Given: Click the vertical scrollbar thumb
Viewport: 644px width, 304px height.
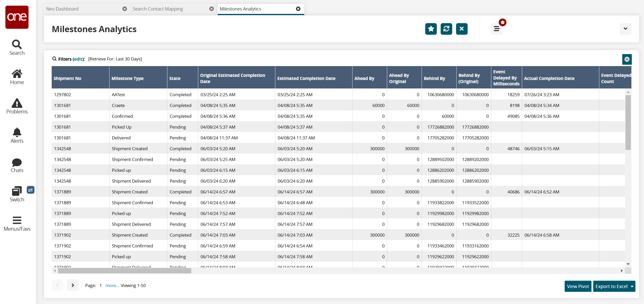Looking at the screenshot, I should tap(628, 122).
